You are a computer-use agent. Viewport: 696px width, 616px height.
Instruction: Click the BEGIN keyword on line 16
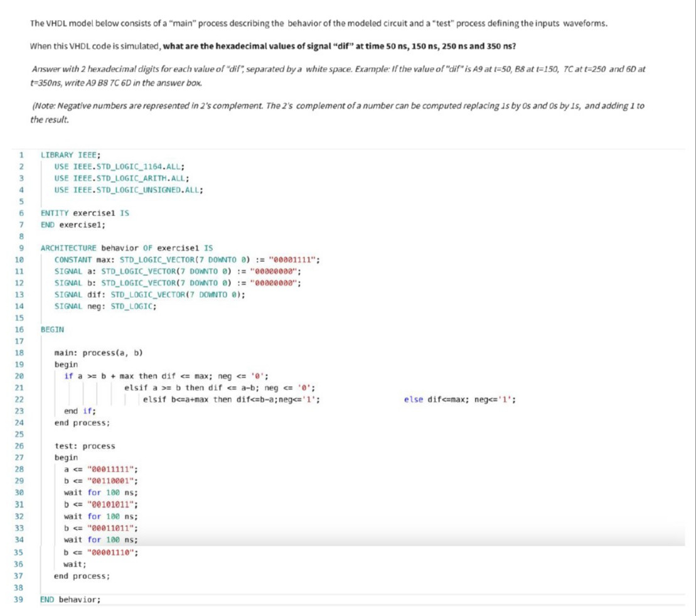pyautogui.click(x=52, y=330)
